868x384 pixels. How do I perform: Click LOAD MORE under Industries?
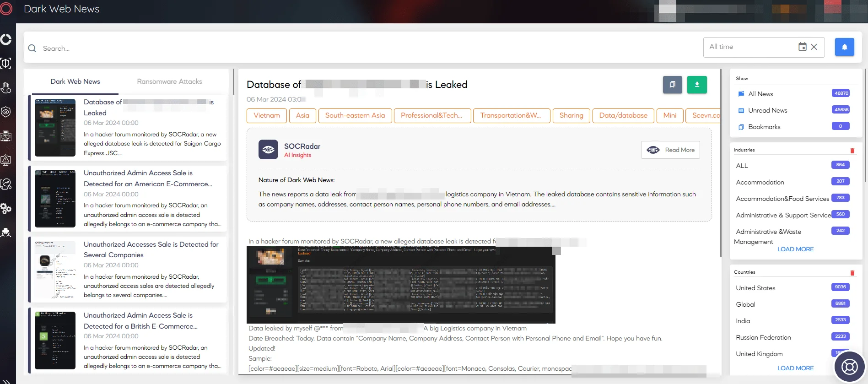click(795, 249)
